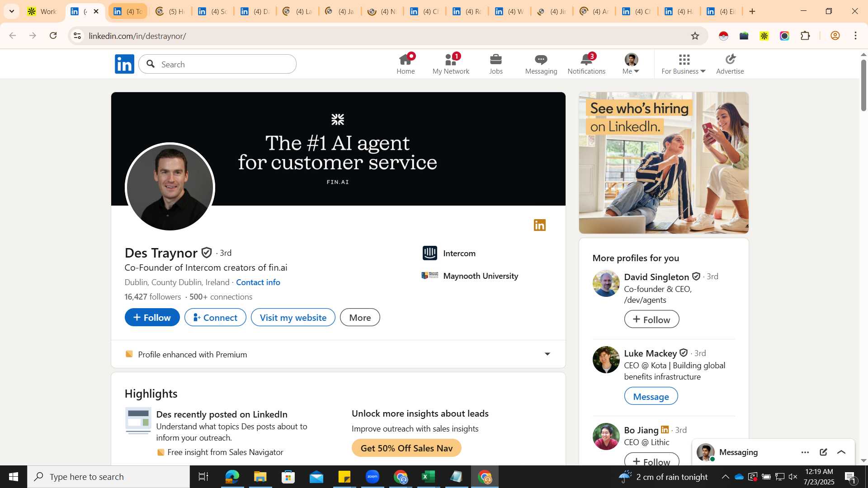Open the Chrome three-dot menu

coord(856,36)
